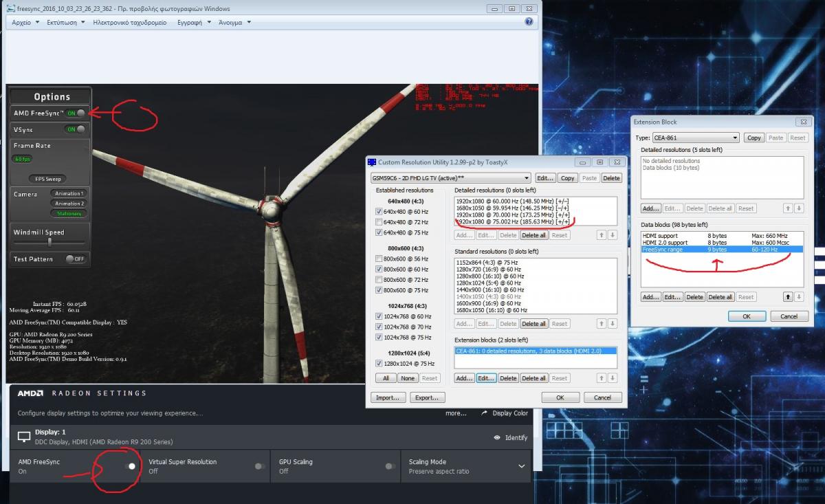
Task: Click the Identify eye icon in Radeon Settings
Action: pos(497,438)
